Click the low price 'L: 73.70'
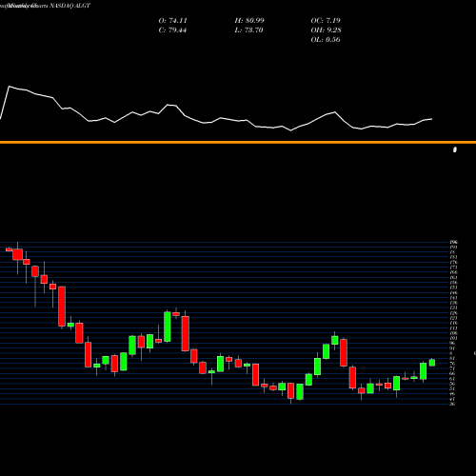 click(x=248, y=30)
